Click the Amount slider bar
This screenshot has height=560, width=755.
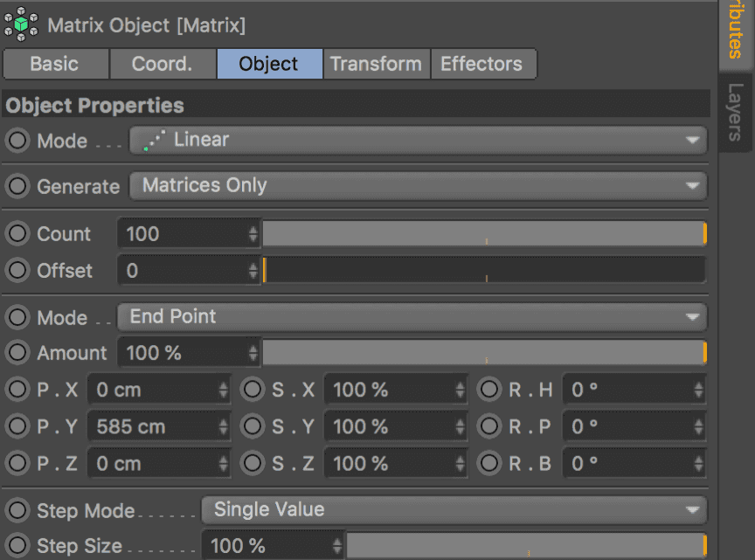click(x=483, y=353)
